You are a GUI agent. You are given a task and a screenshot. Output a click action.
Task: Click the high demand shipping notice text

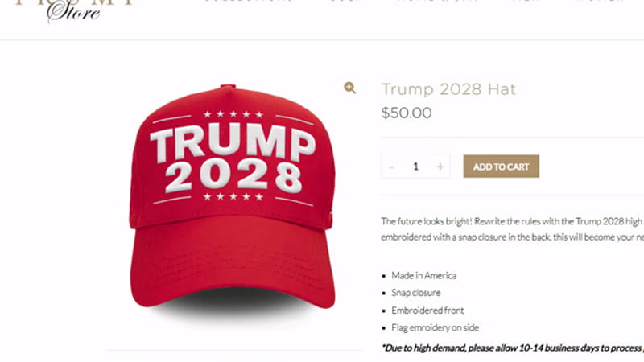[513, 348]
